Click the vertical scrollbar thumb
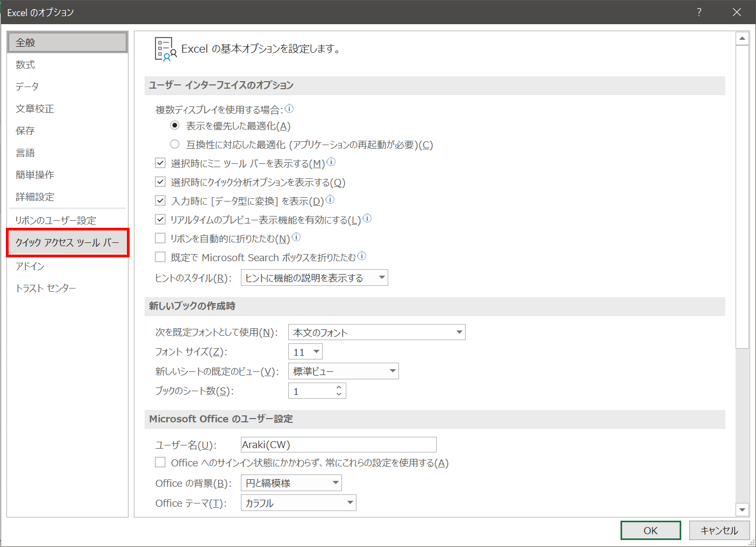 (742, 197)
